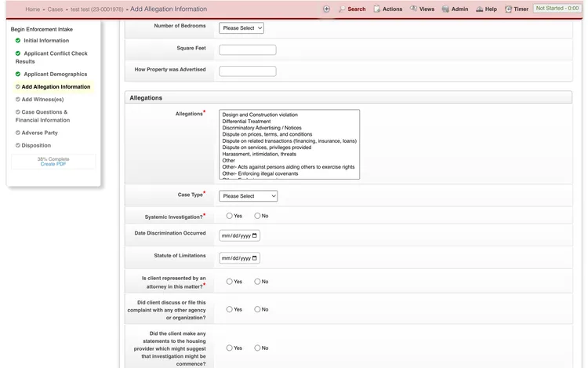Image resolution: width=588 pixels, height=368 pixels.
Task: Select No for client represented by attorney
Action: 257,282
